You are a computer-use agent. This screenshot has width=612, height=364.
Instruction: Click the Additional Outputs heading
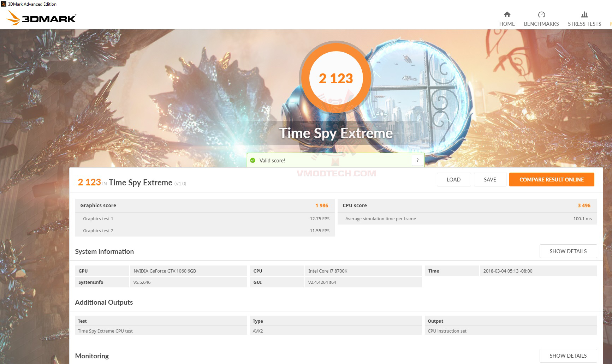(104, 302)
